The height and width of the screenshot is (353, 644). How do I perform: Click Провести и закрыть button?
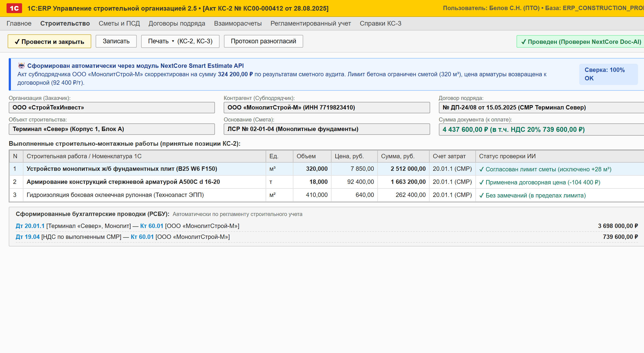point(49,41)
